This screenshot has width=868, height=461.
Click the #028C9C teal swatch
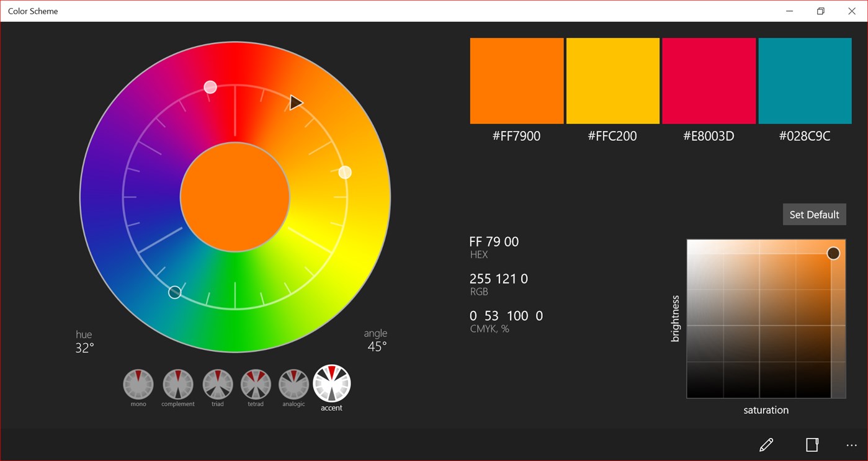(805, 80)
